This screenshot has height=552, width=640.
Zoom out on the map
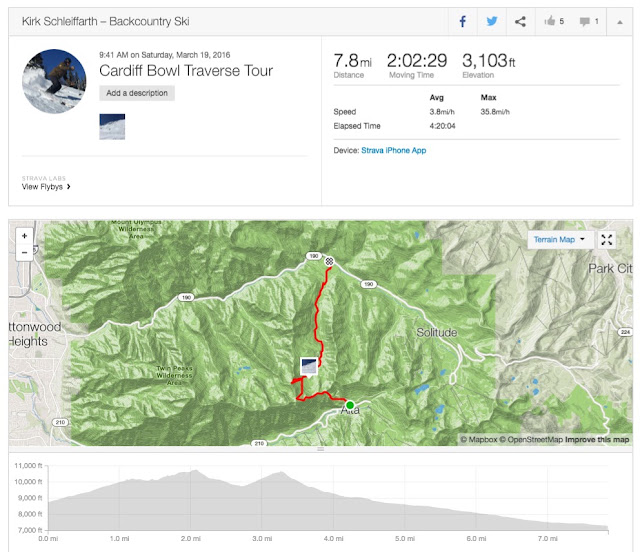(x=24, y=253)
